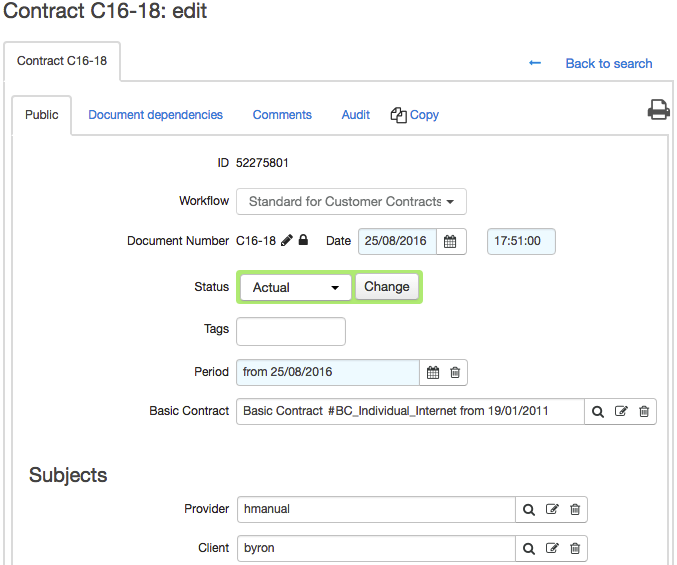677x565 pixels.
Task: Edit the Basic Contract entry
Action: click(621, 411)
